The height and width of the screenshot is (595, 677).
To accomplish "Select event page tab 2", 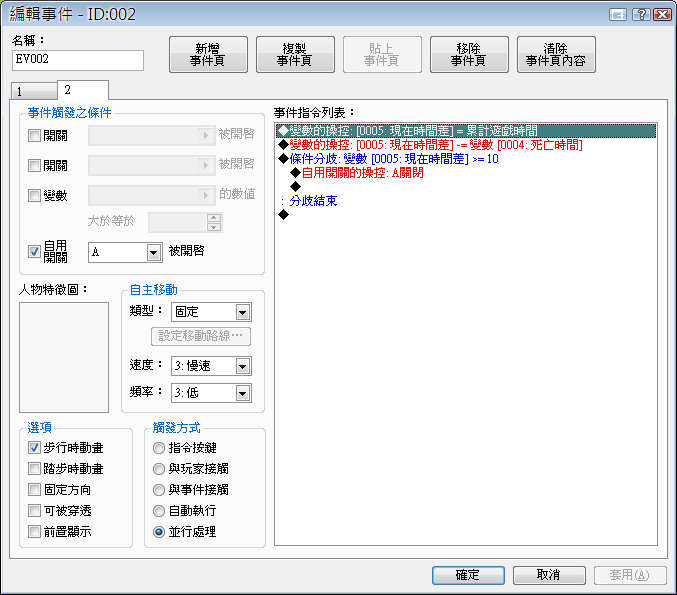I will pos(82,90).
